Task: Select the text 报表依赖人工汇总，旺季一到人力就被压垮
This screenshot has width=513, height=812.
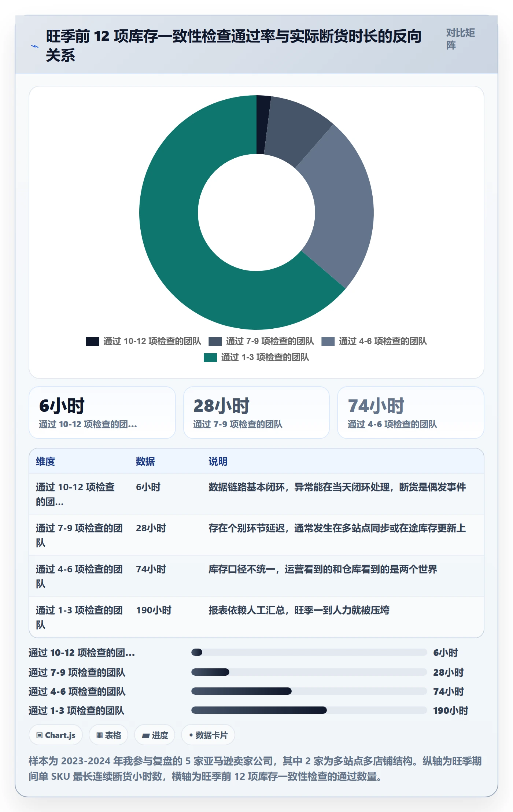Action: click(299, 610)
